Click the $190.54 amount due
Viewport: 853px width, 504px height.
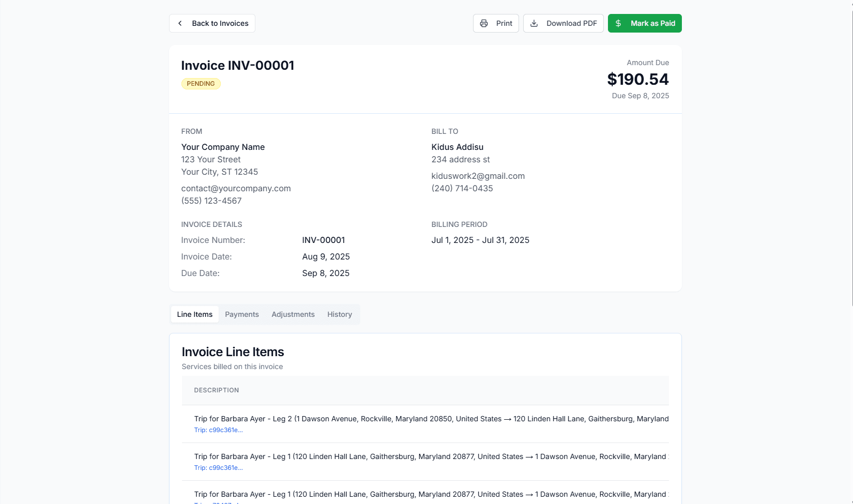638,79
